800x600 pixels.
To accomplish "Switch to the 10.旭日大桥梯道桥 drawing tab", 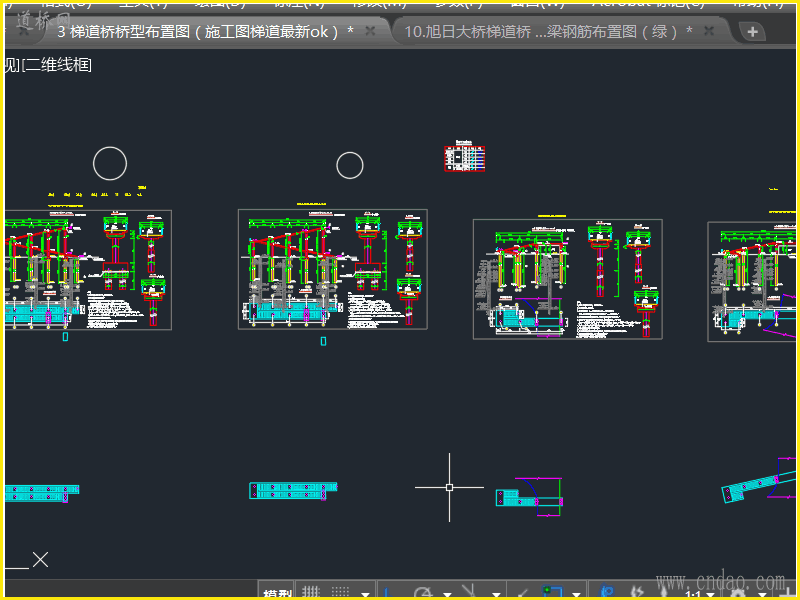I will 548,32.
